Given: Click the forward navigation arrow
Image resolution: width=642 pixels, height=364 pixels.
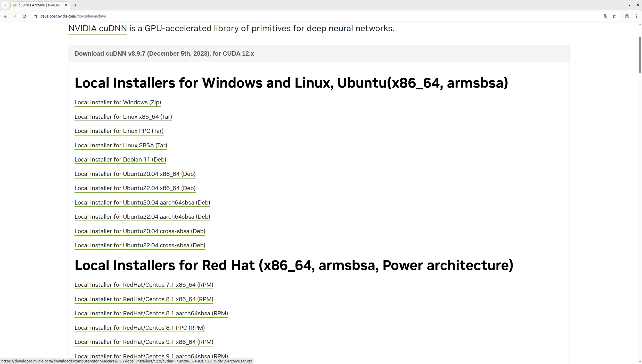Looking at the screenshot, I should pos(15,16).
